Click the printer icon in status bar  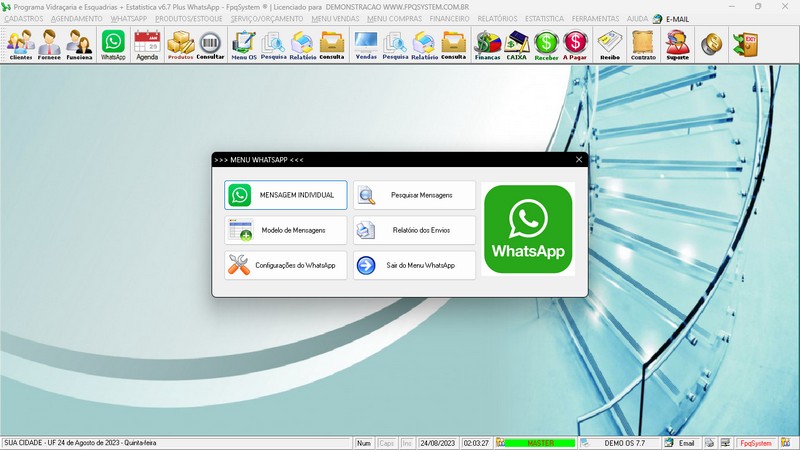(x=709, y=443)
